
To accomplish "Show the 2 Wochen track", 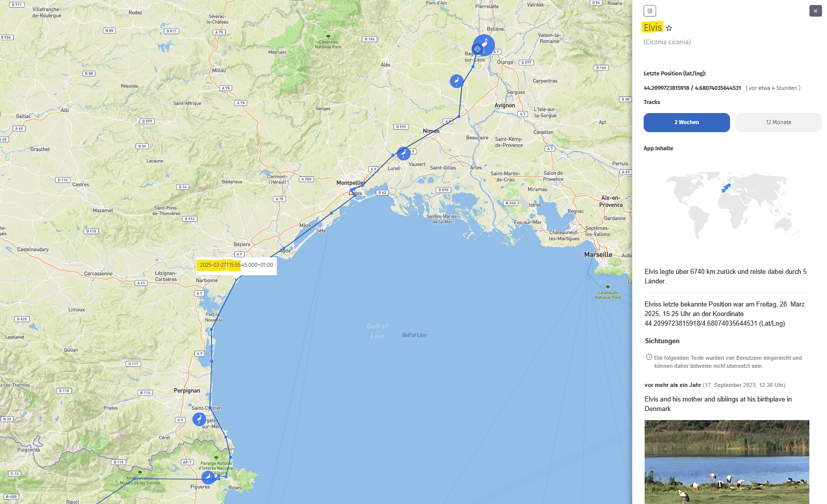I will point(686,123).
